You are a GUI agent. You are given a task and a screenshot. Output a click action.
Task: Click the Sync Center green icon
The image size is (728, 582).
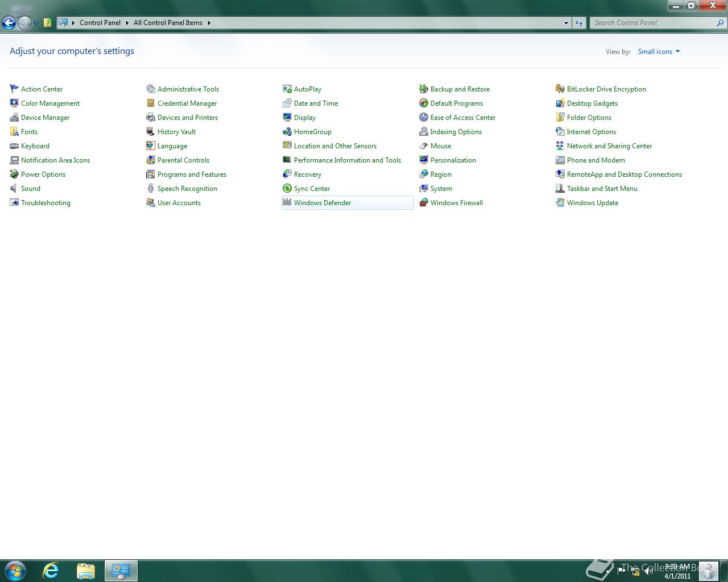pyautogui.click(x=287, y=188)
